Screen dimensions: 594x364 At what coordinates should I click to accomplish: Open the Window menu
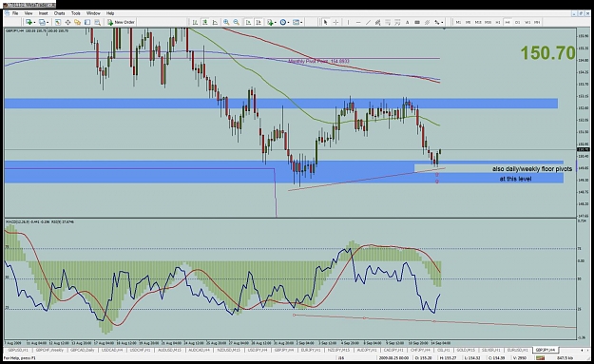pyautogui.click(x=93, y=13)
